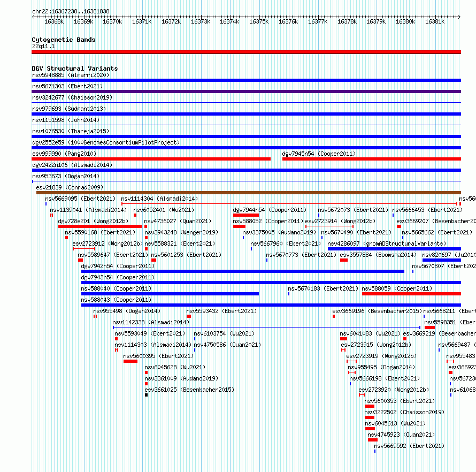This screenshot has height=472, width=476.
Task: Click esv3557884 (Boomsma2014) label
Action: (x=378, y=255)
